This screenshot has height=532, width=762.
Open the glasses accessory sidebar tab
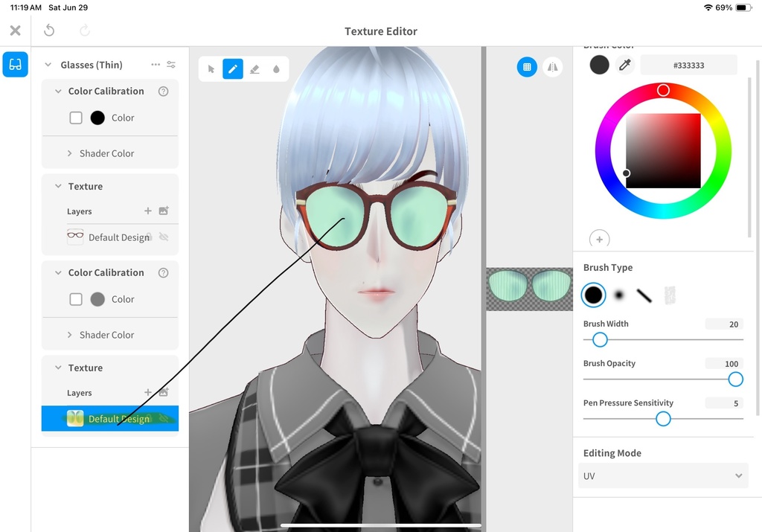tap(15, 64)
